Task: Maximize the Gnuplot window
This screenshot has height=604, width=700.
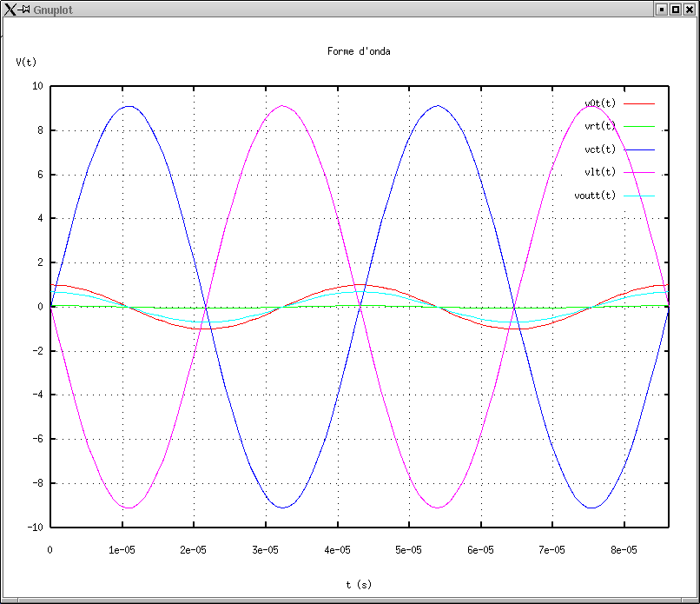Action: (x=676, y=9)
